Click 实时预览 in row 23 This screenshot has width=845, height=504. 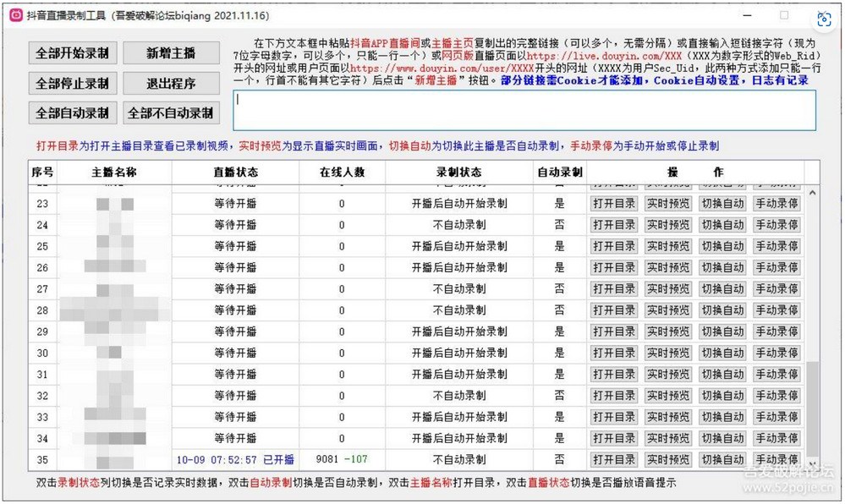[668, 204]
